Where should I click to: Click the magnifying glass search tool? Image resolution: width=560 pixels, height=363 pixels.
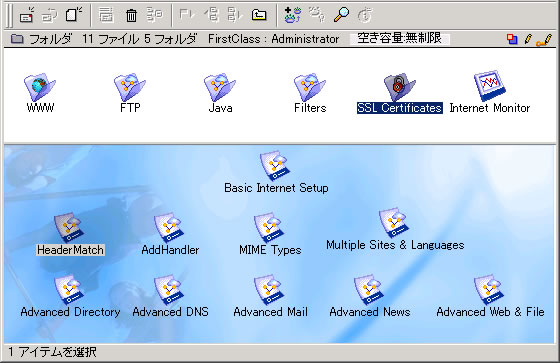tap(341, 15)
